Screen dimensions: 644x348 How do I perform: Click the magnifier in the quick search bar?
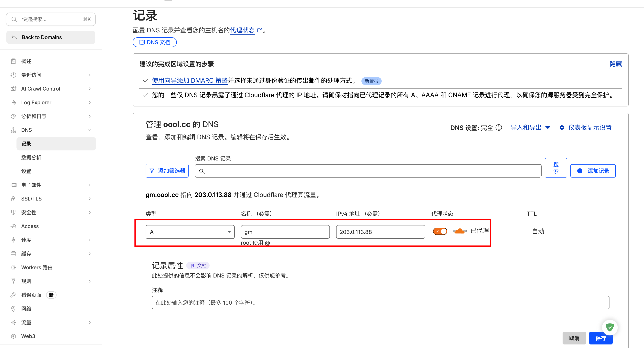(x=14, y=19)
